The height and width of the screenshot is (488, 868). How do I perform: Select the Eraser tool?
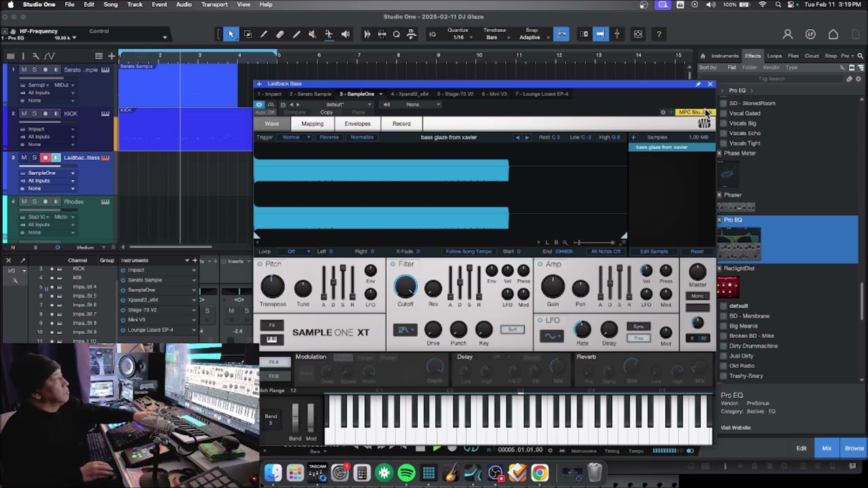[280, 34]
